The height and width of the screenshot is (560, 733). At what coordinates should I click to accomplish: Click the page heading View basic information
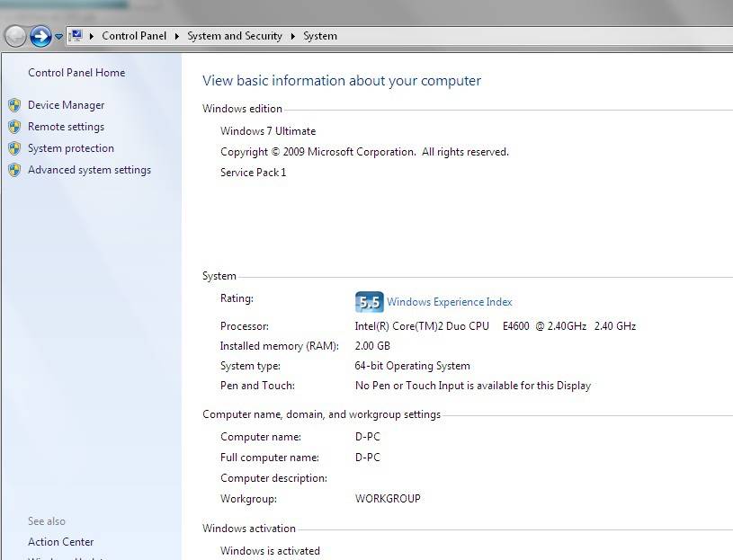click(x=342, y=80)
